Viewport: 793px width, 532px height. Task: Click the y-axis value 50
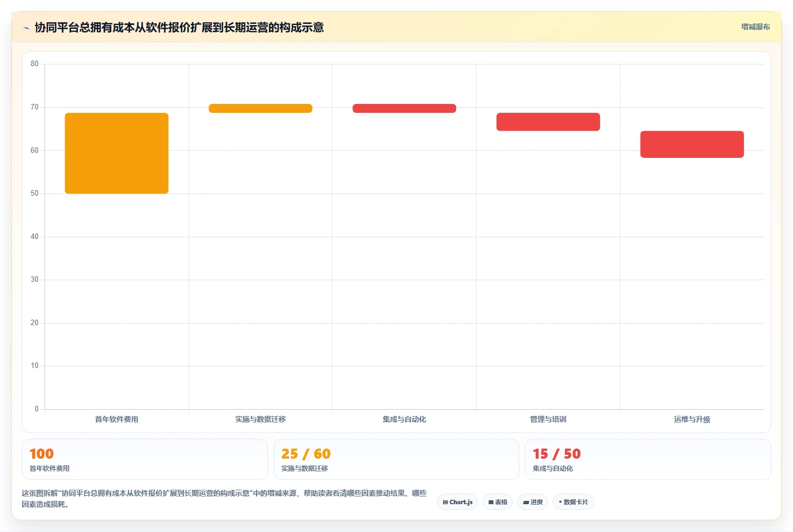click(34, 193)
